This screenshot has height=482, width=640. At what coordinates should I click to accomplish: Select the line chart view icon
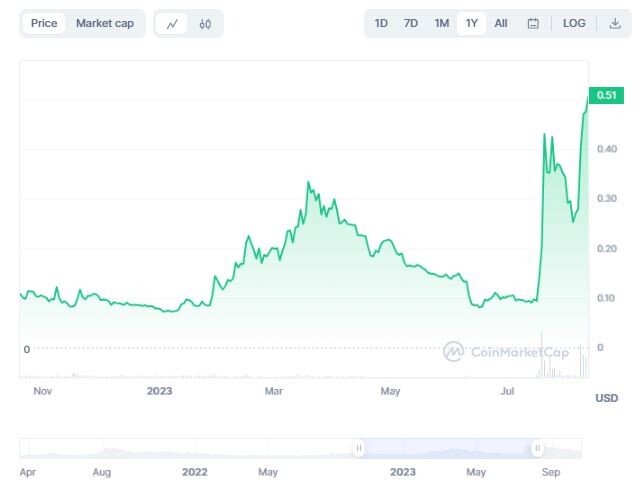(x=172, y=24)
